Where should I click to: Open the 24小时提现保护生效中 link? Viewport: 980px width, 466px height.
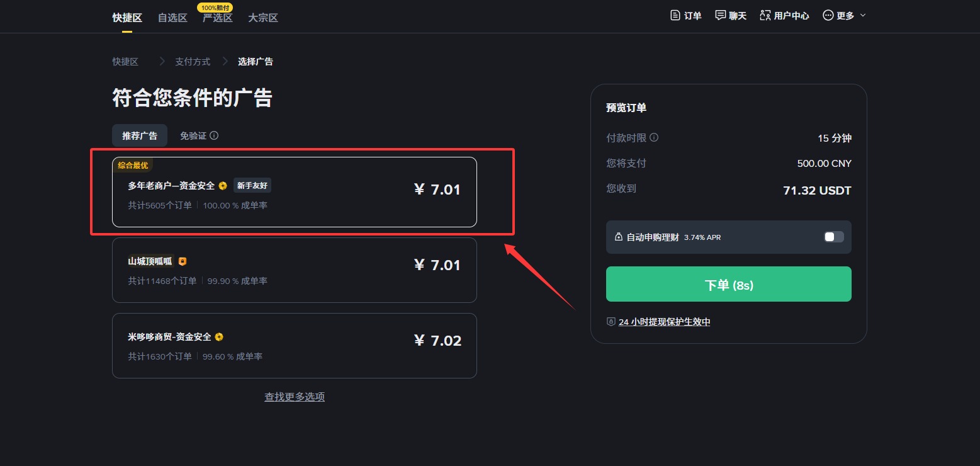point(664,322)
